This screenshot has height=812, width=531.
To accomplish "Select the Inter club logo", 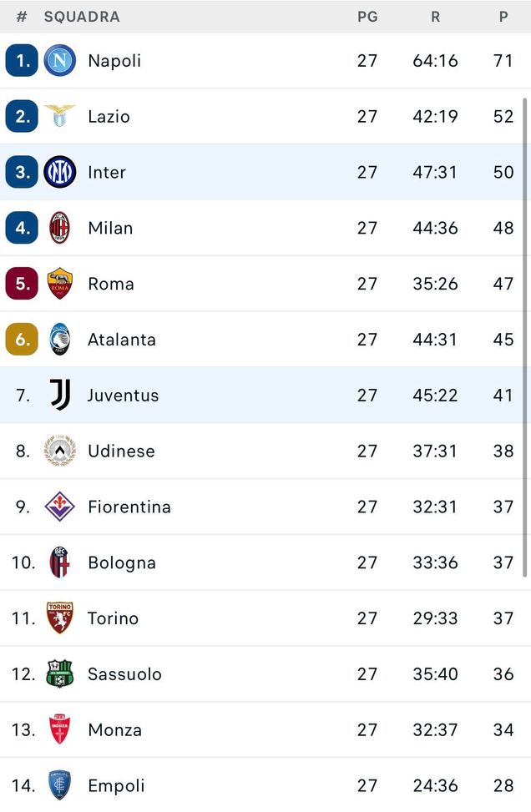I will tap(58, 172).
